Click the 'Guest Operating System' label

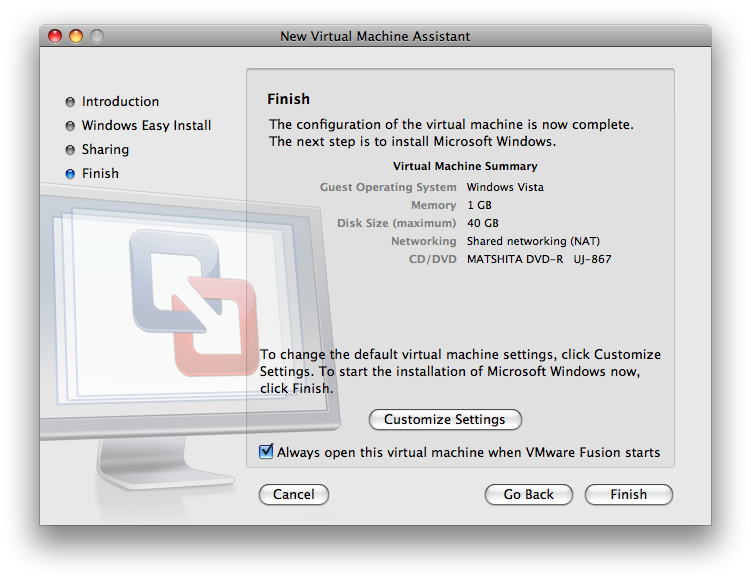click(388, 187)
